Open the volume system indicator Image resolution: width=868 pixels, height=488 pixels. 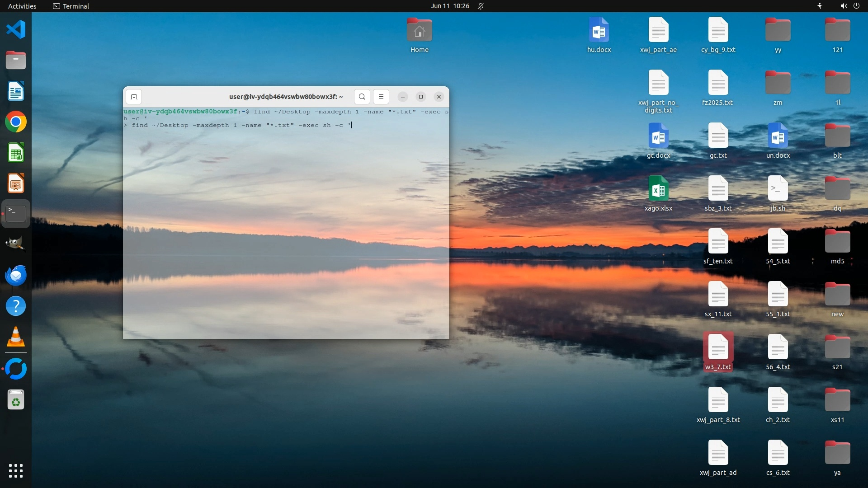tap(844, 6)
